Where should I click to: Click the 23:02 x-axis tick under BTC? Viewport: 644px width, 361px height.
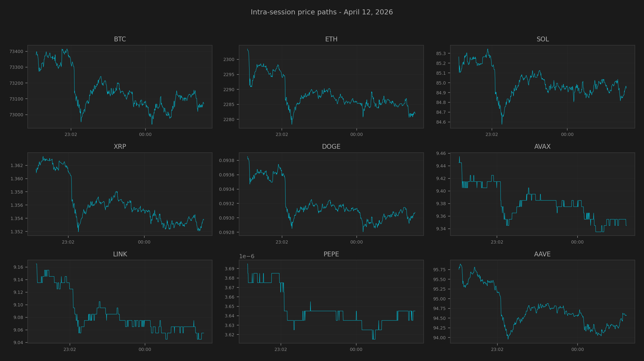click(71, 135)
